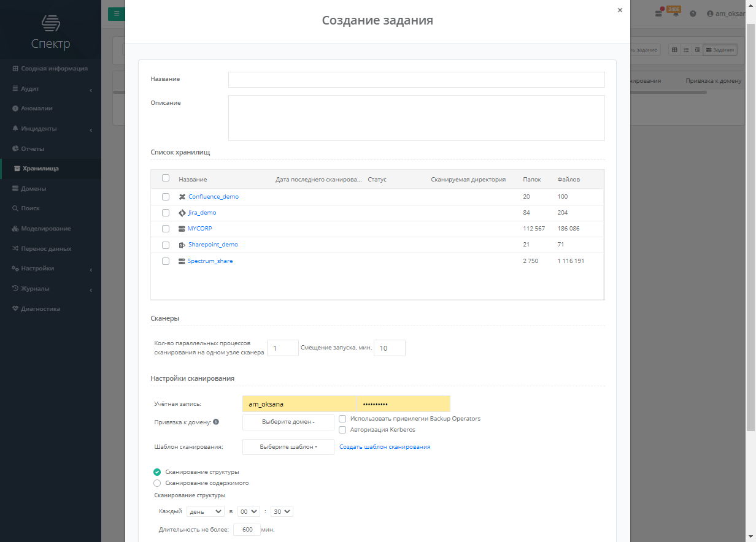Screen dimensions: 756x542
Task: Click the hamburger menu toggle button
Action: coord(117,13)
